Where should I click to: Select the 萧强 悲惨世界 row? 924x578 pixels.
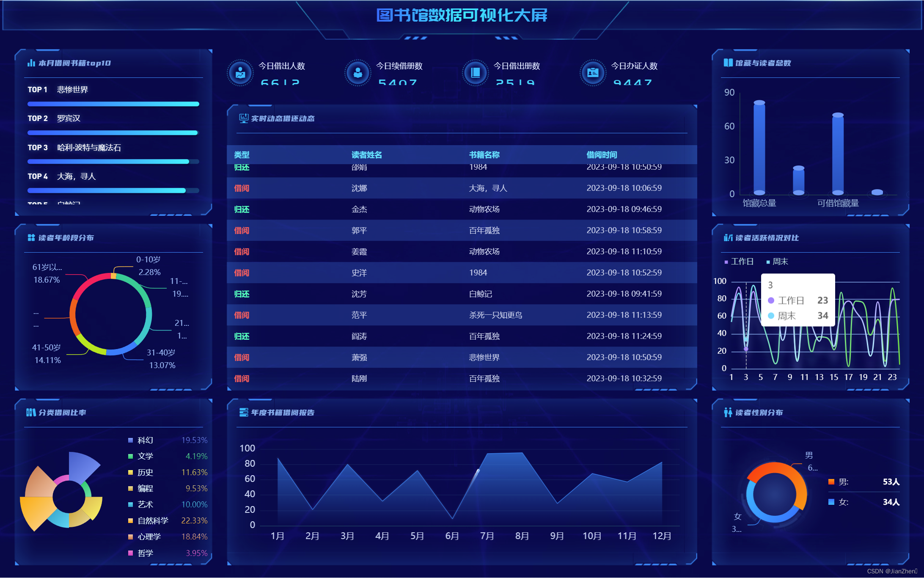coord(462,358)
